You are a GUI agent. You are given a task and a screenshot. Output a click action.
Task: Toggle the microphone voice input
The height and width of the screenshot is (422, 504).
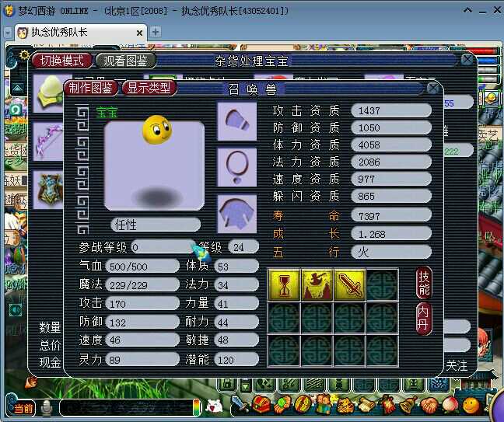coord(47,407)
